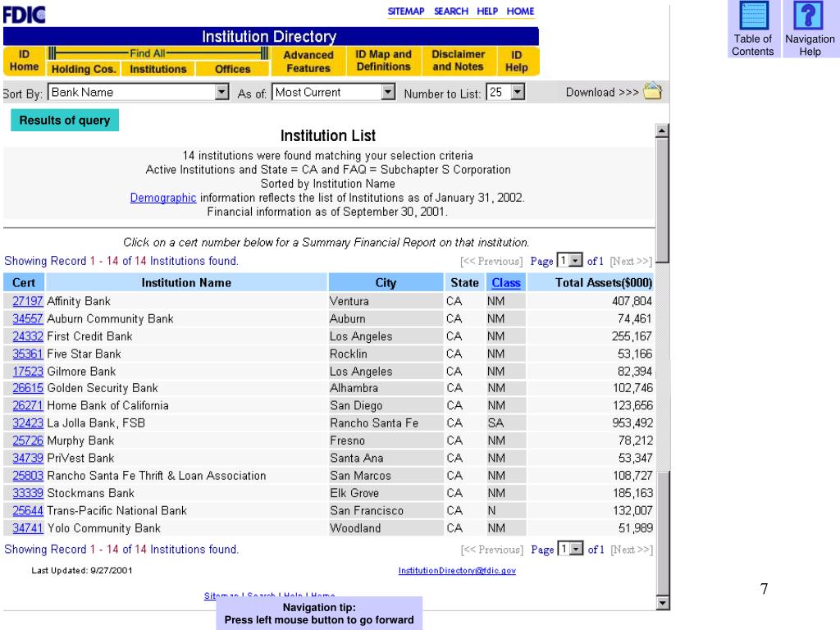840x630 pixels.
Task: Open Advanced Features tab
Action: tap(308, 62)
